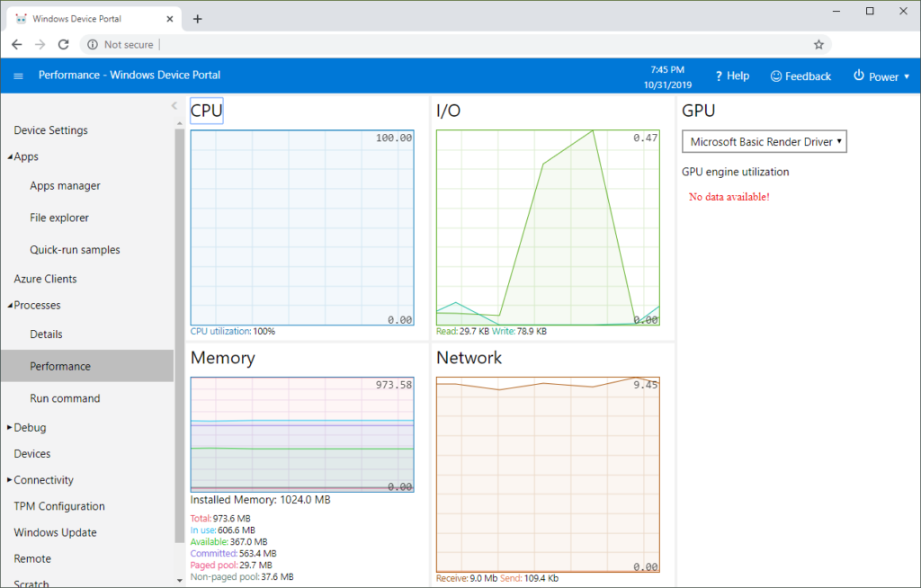Viewport: 921px width, 588px height.
Task: Send feedback via Feedback button
Action: pos(800,76)
